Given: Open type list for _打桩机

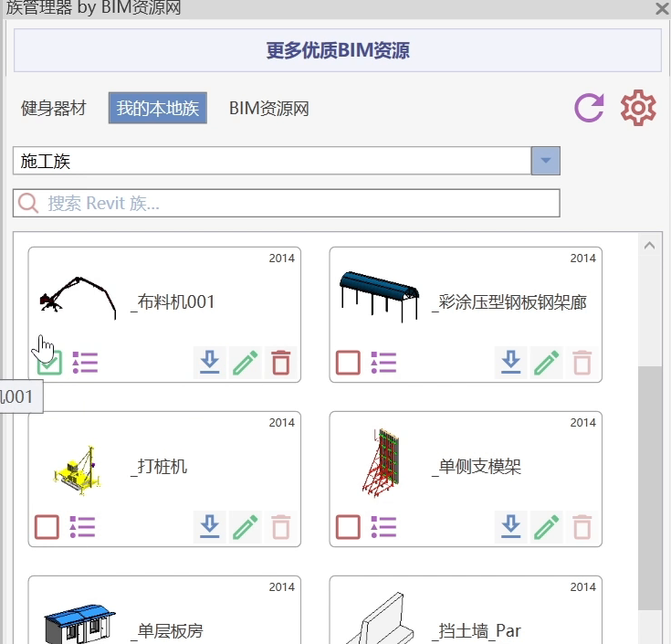Looking at the screenshot, I should 82,527.
